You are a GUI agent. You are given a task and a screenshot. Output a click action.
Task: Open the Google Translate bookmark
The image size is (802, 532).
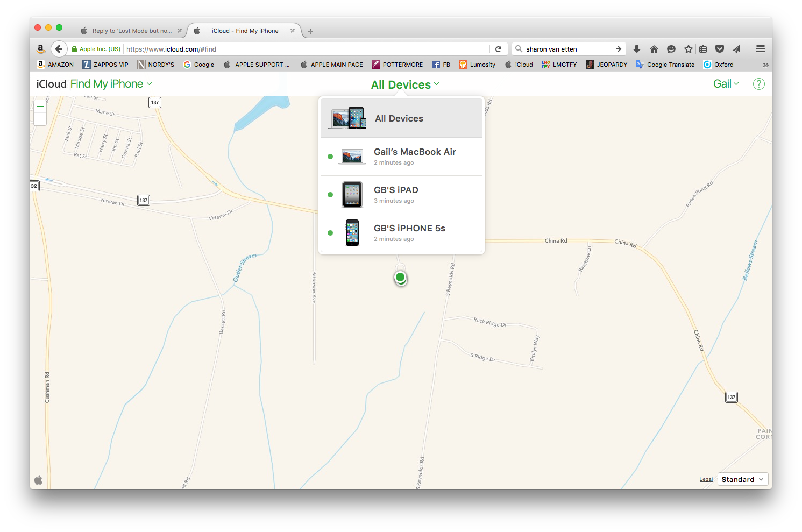click(x=665, y=65)
